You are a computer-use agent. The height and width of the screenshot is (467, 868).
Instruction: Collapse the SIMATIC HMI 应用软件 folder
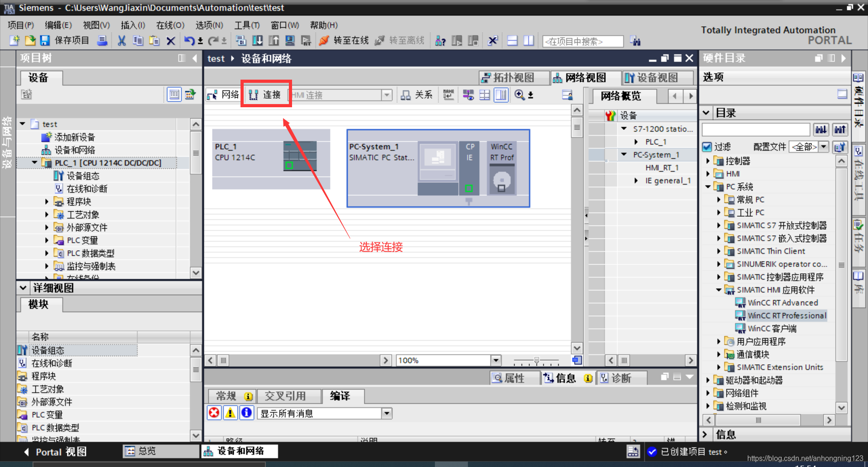(x=719, y=290)
